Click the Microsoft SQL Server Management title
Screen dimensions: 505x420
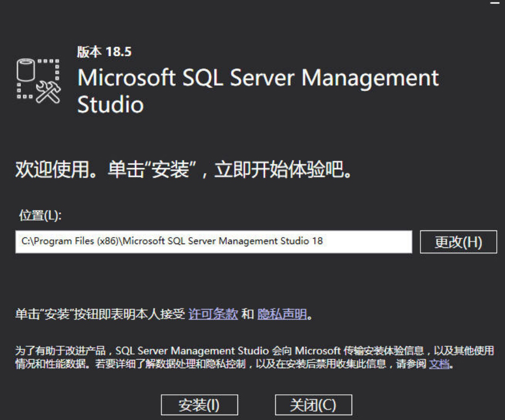pos(257,78)
